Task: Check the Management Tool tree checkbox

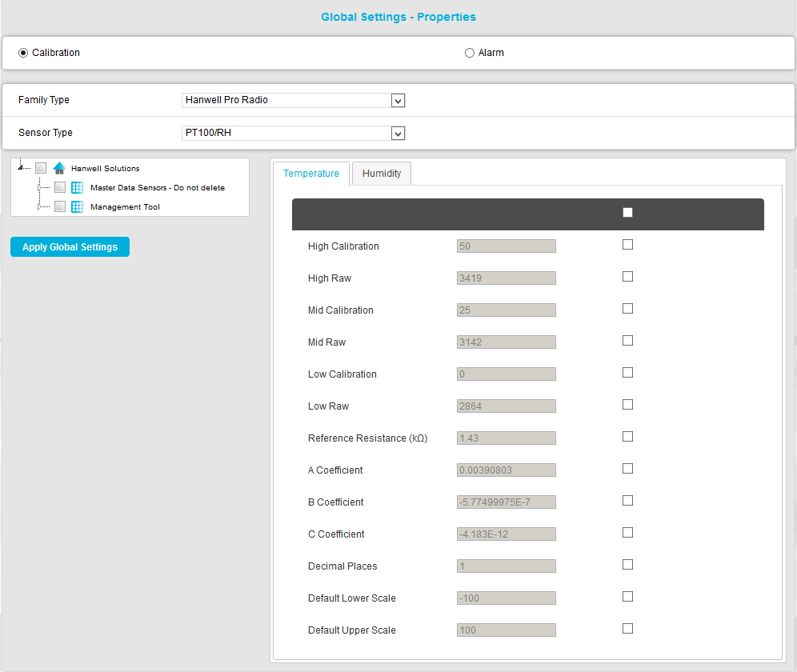Action: [x=60, y=206]
